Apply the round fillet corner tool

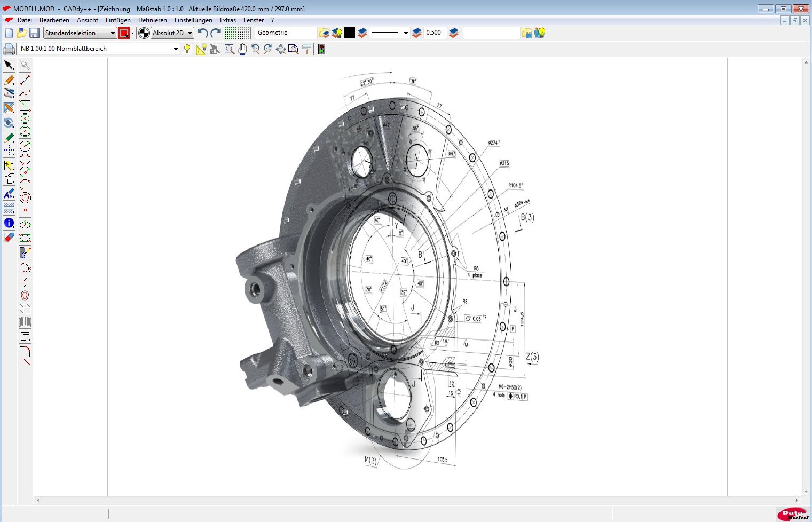pos(25,351)
